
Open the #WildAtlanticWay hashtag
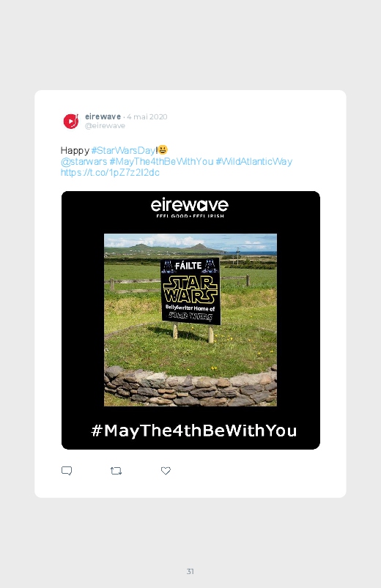[x=254, y=162]
